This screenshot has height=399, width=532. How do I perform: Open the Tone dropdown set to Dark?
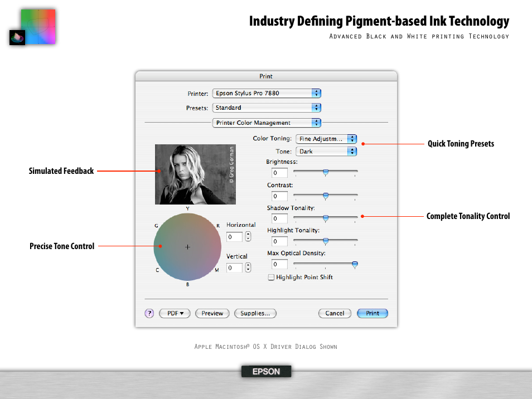pos(326,152)
